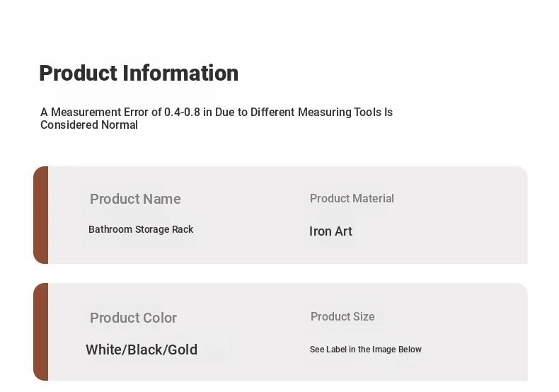Screen dimensions: 559x392
Task: Click the brown accent bar beside Product Name
Action: [x=41, y=215]
